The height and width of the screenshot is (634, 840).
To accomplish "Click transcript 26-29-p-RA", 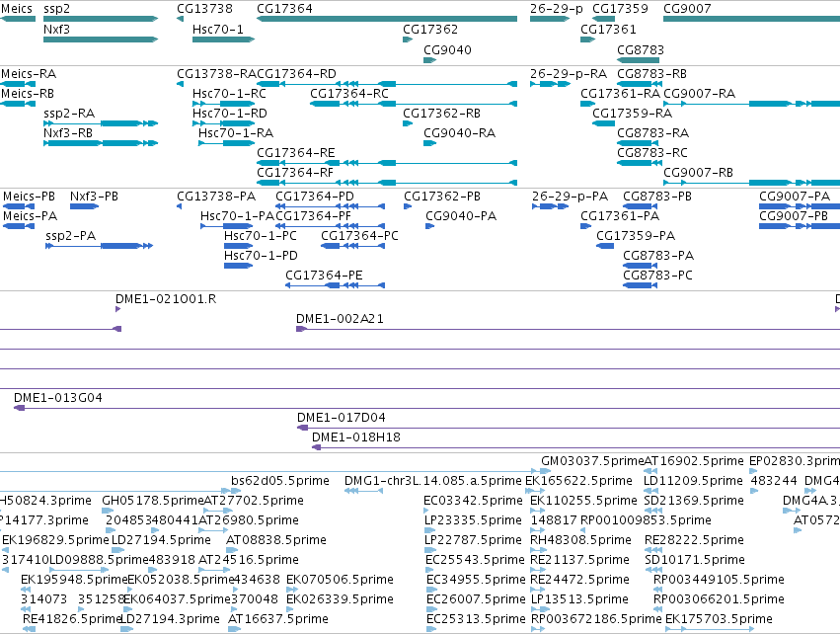I will (569, 74).
